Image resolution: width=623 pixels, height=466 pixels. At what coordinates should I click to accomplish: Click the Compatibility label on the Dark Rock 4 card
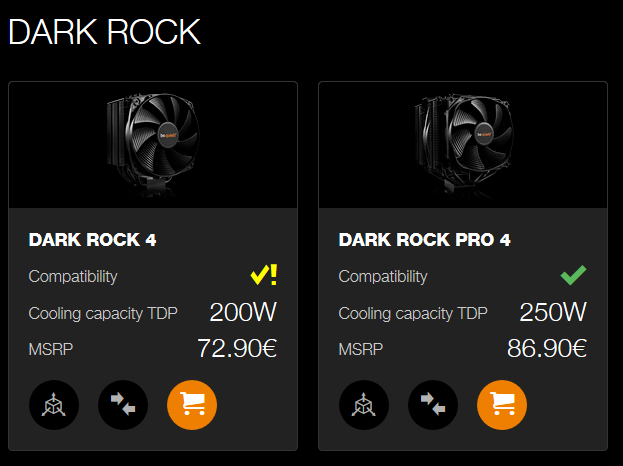tap(73, 277)
